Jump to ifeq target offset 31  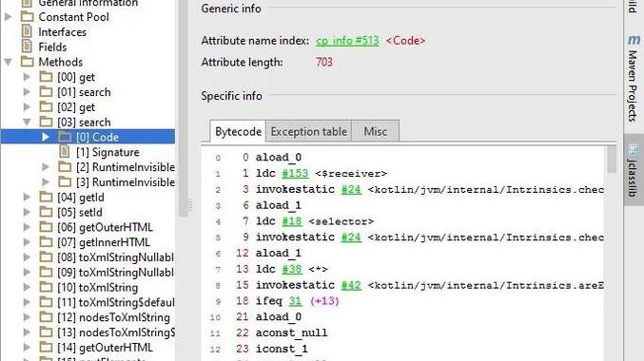coord(295,301)
